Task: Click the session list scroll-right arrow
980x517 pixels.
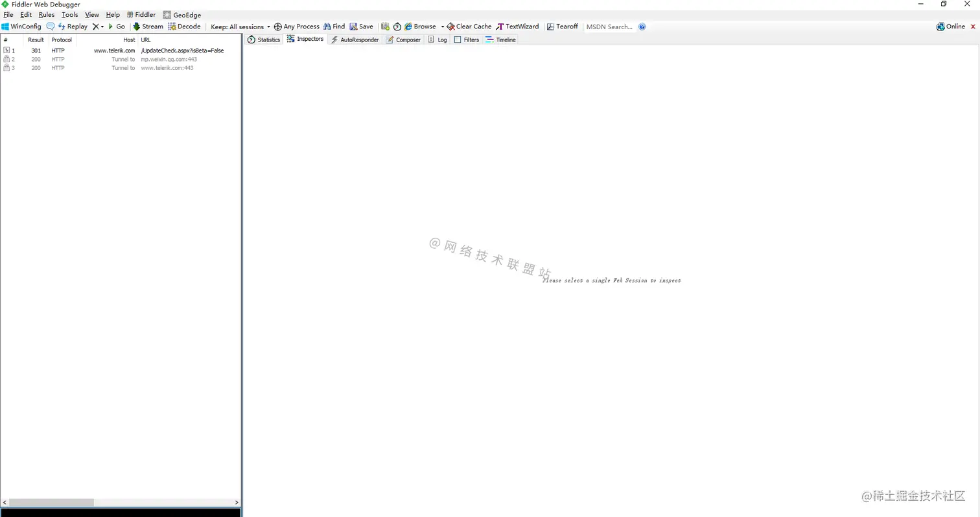Action: [237, 502]
